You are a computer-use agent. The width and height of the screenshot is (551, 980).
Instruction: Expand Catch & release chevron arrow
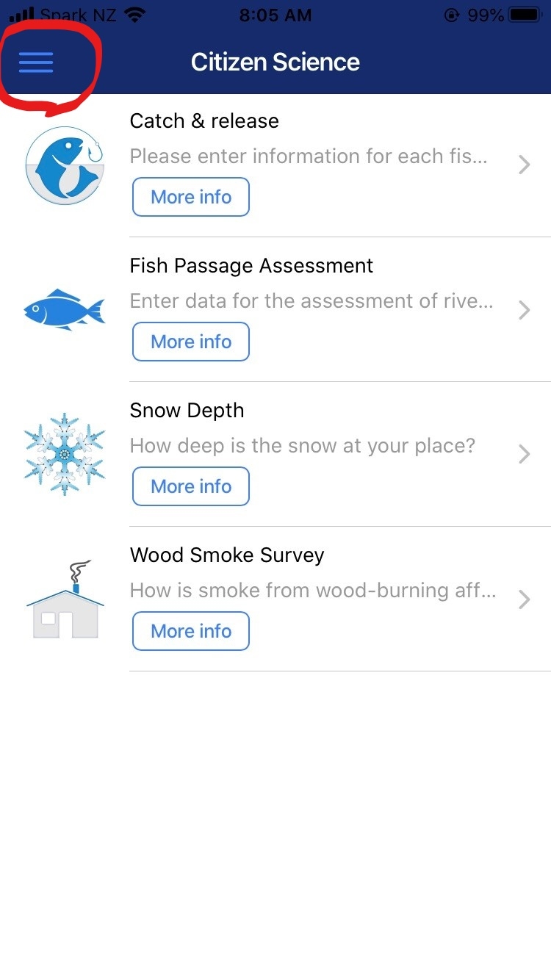pyautogui.click(x=524, y=165)
